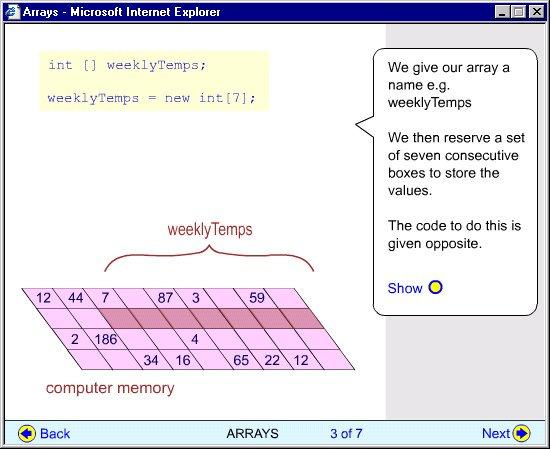Image resolution: width=550 pixels, height=449 pixels.
Task: Click the yellow Back arrow icon
Action: point(27,434)
